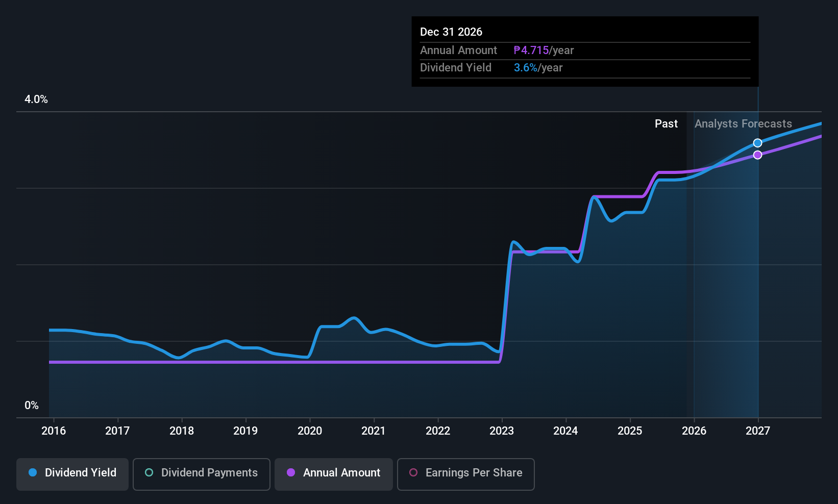Toggle the Dividend Yield series visibility

[72, 473]
